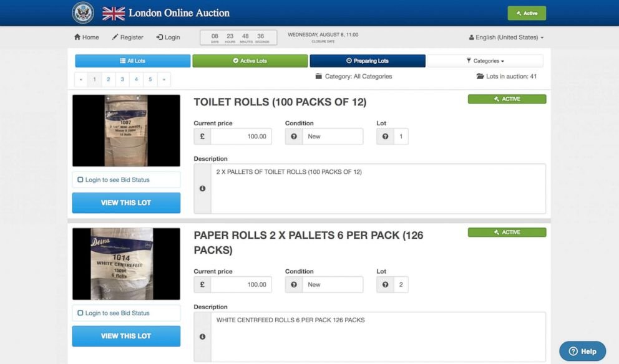This screenshot has height=364, width=619.
Task: Switch to the Active Lots tab
Action: [x=250, y=60]
